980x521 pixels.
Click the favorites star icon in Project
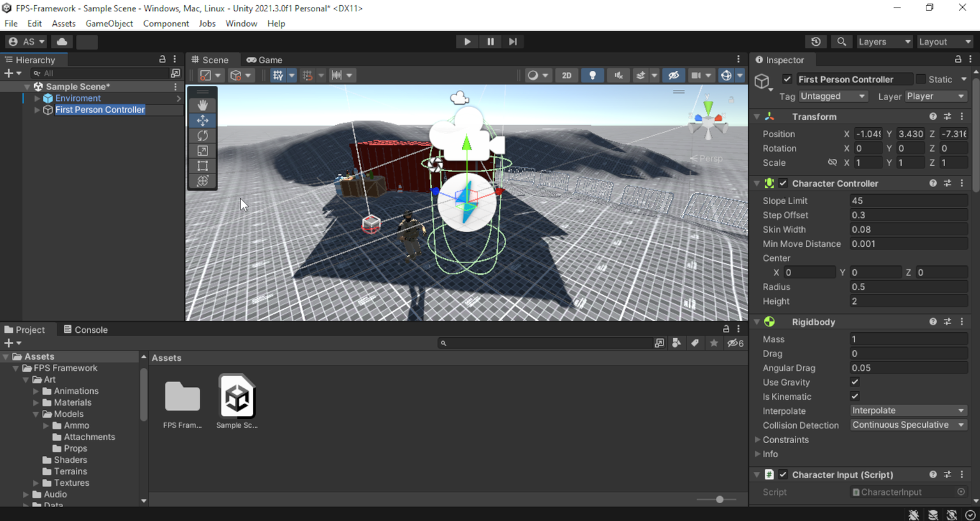coord(714,343)
